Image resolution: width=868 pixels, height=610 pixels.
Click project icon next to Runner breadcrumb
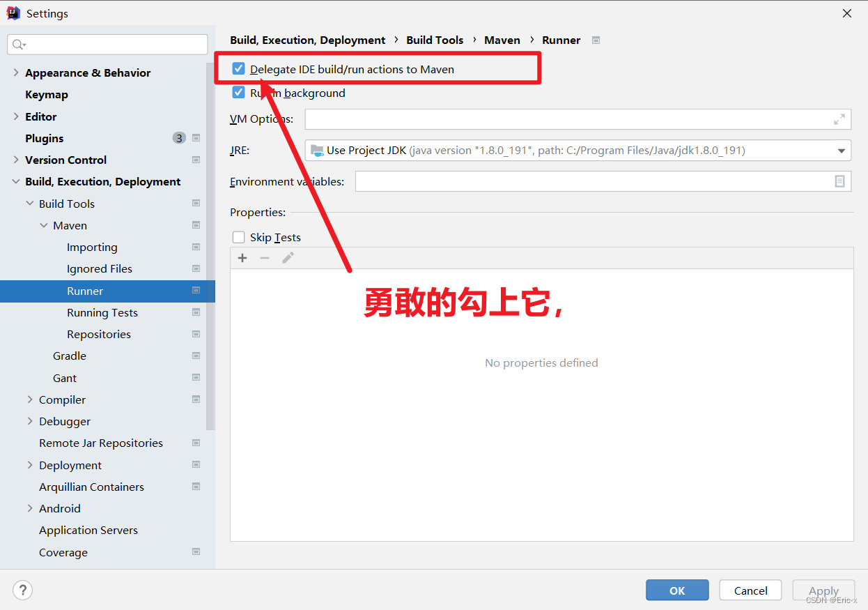pyautogui.click(x=596, y=40)
